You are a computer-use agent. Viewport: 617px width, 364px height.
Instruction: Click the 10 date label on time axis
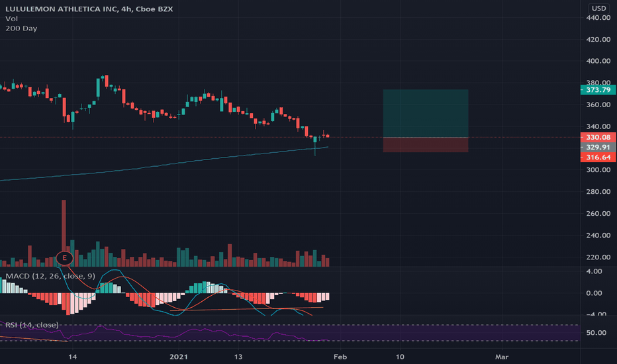tap(400, 357)
